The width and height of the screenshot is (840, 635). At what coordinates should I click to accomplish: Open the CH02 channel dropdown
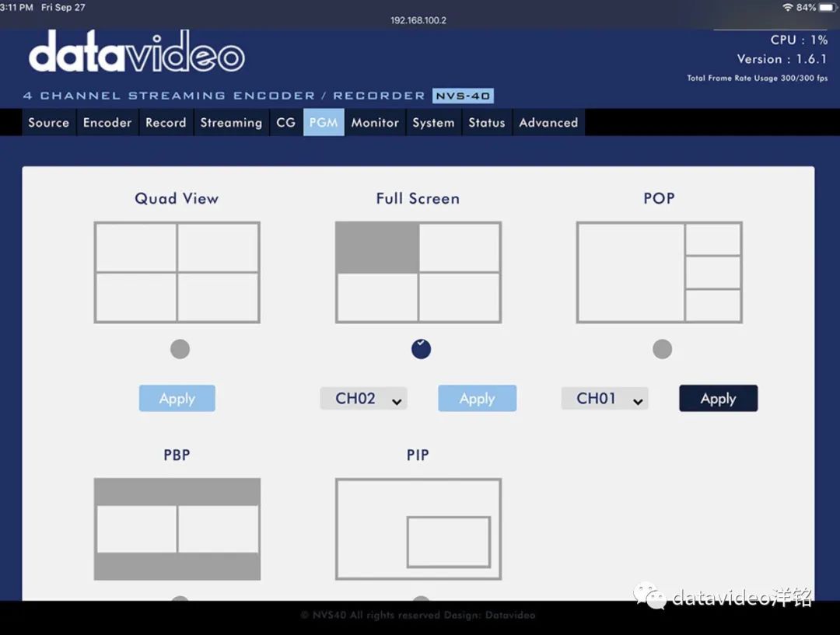[x=363, y=399]
